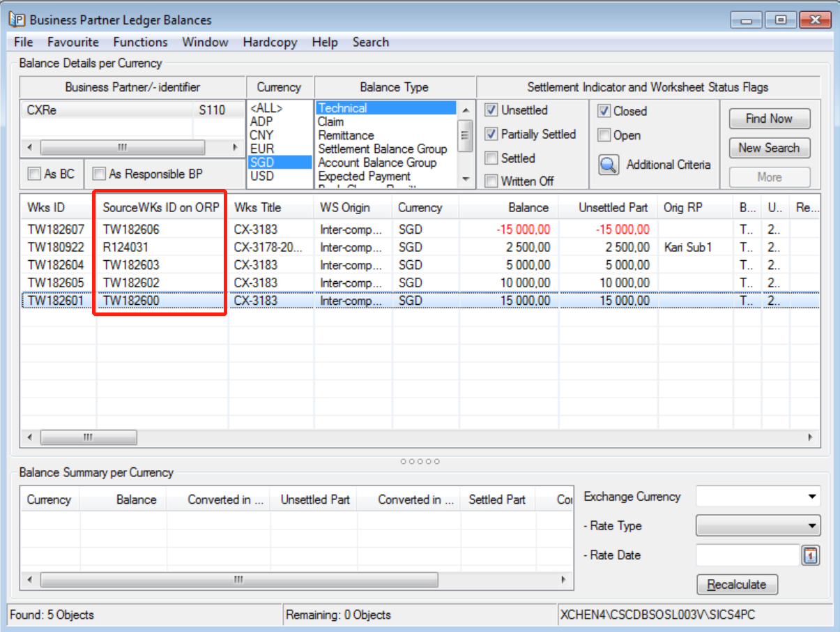Click the Recalculate button

737,585
